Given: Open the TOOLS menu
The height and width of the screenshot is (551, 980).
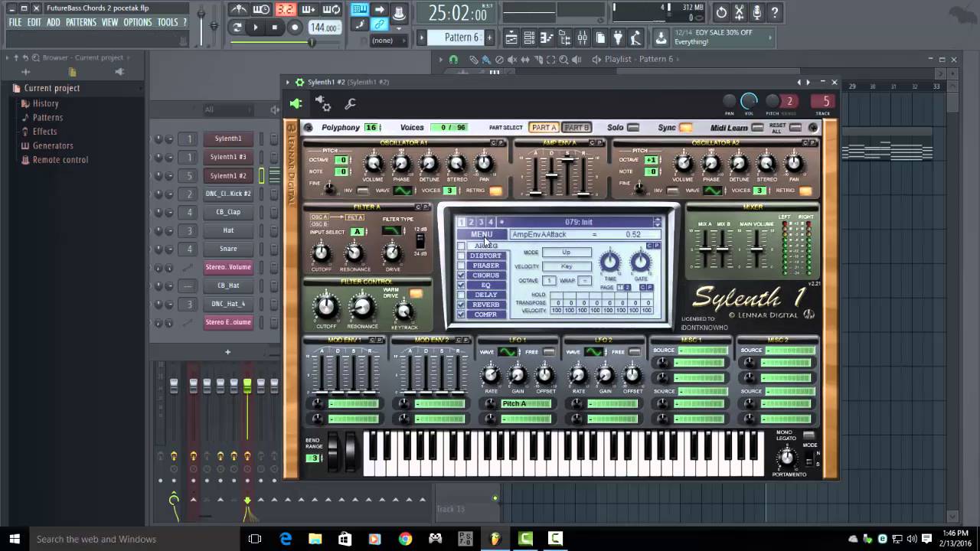Looking at the screenshot, I should click(168, 22).
